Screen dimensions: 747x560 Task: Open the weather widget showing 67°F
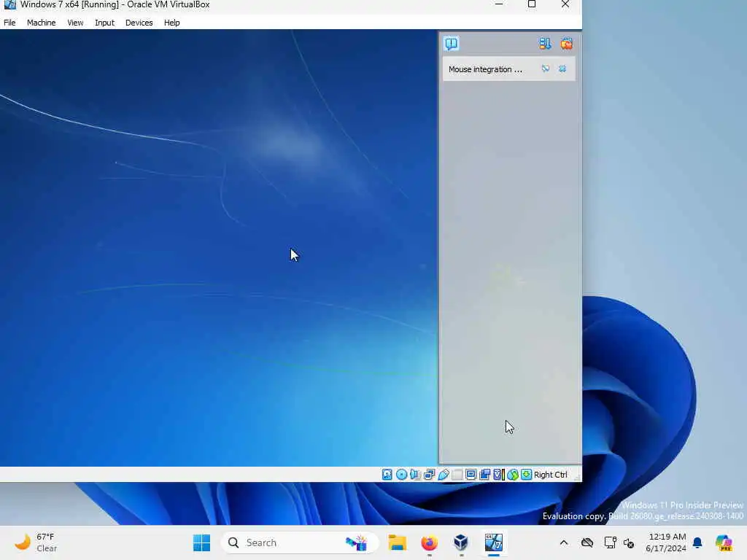(36, 542)
